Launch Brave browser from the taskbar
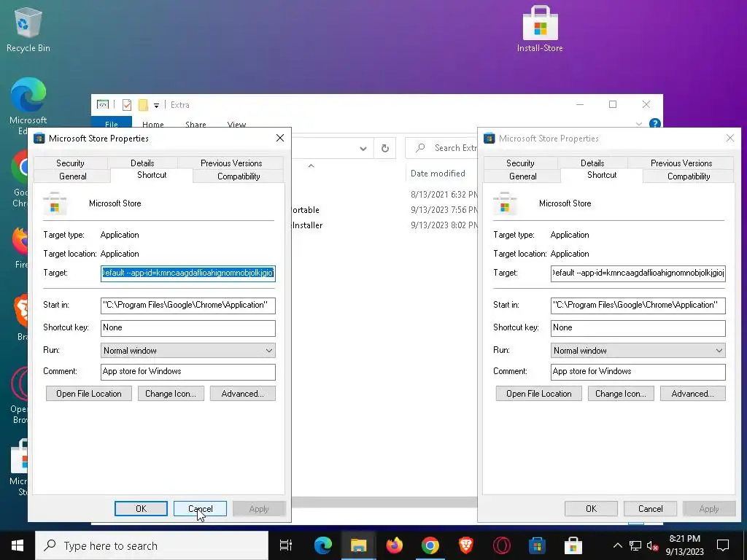 (x=465, y=545)
